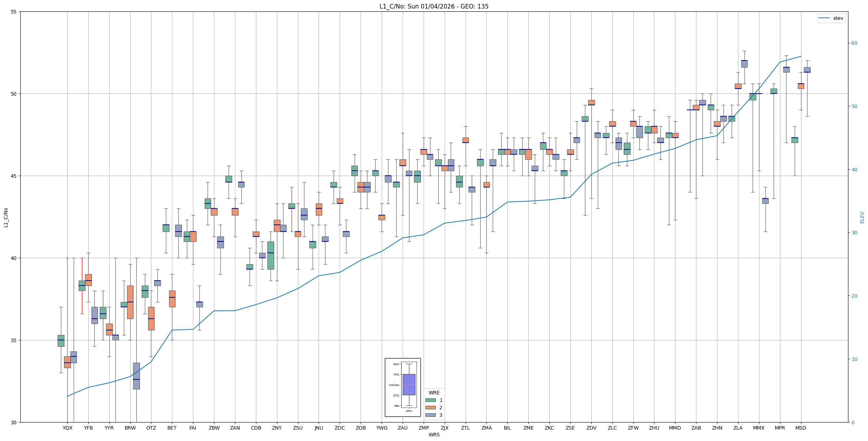
Task: Click the green WRE 1 legend swatch
Action: 430,400
